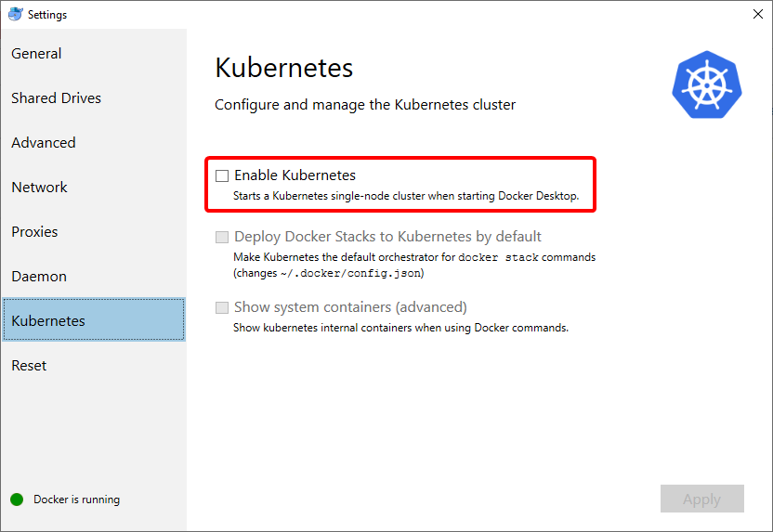The height and width of the screenshot is (532, 773).
Task: Click the green Docker running status indicator
Action: [x=17, y=500]
